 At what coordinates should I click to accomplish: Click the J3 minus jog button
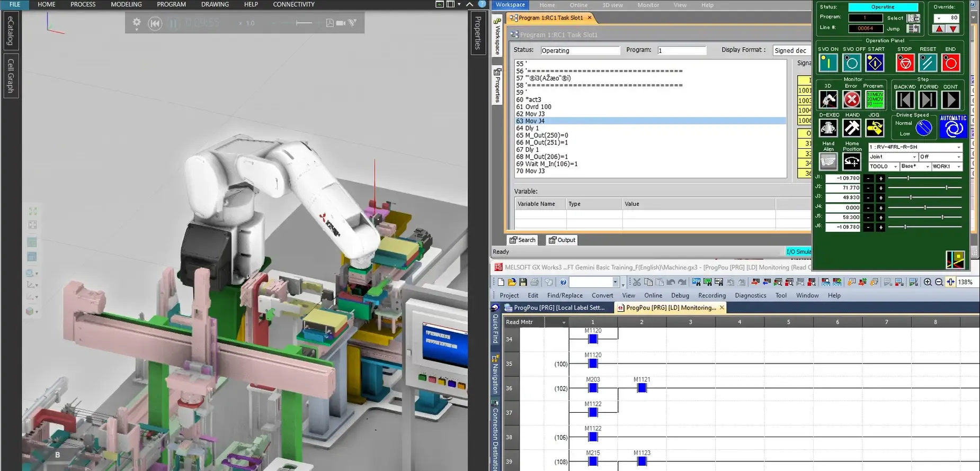[x=868, y=198]
